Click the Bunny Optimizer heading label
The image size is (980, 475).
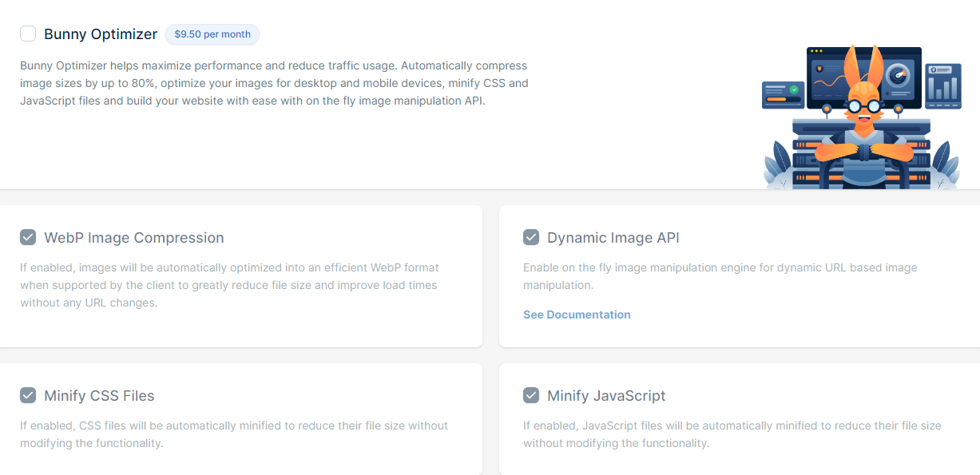click(x=101, y=34)
